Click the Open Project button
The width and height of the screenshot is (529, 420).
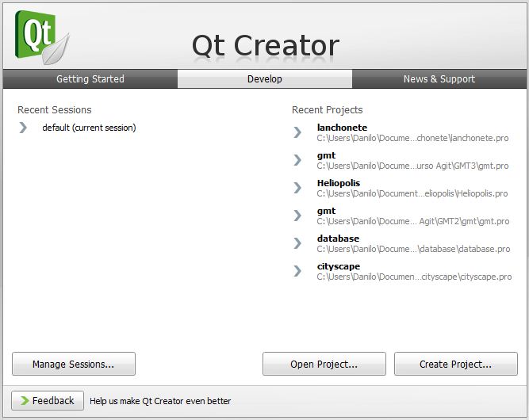click(324, 364)
